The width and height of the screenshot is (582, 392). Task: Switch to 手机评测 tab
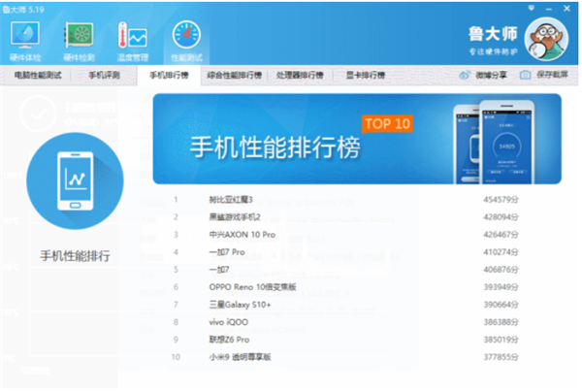[104, 75]
